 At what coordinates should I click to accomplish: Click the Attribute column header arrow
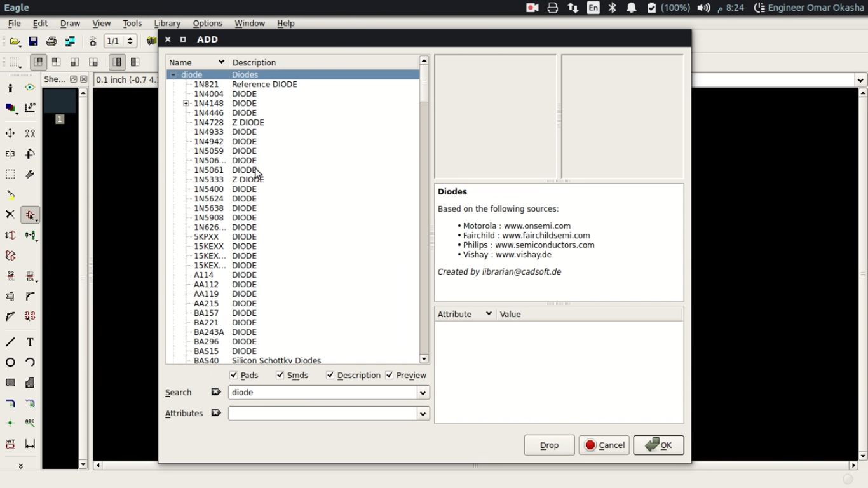(x=489, y=314)
